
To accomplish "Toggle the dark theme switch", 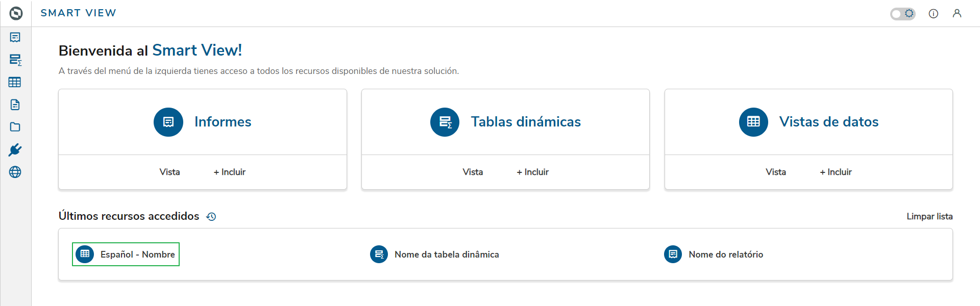I will pos(902,14).
